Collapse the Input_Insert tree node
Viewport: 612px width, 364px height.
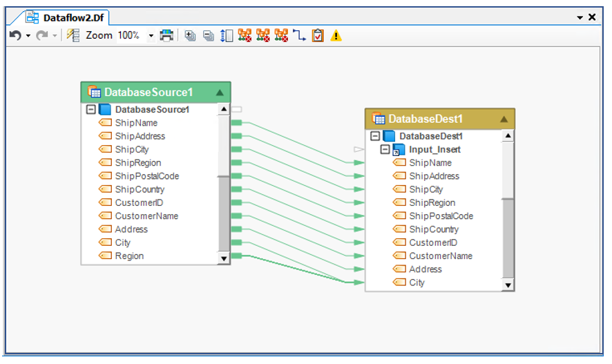385,150
